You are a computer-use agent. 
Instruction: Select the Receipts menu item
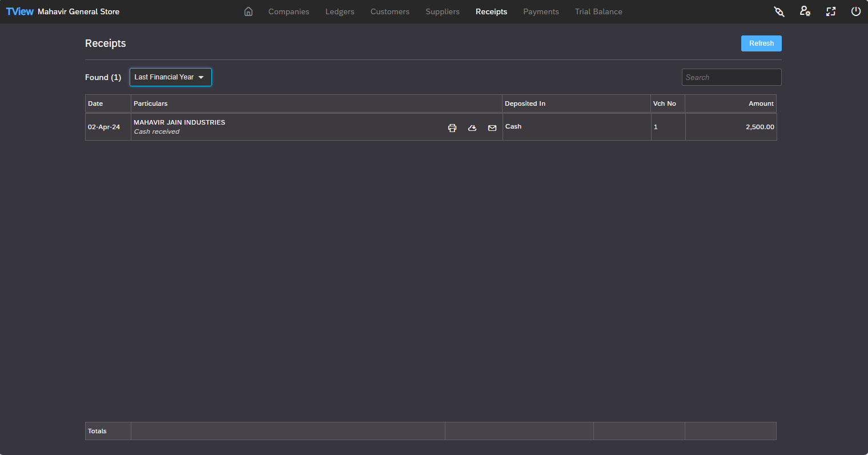tap(491, 11)
